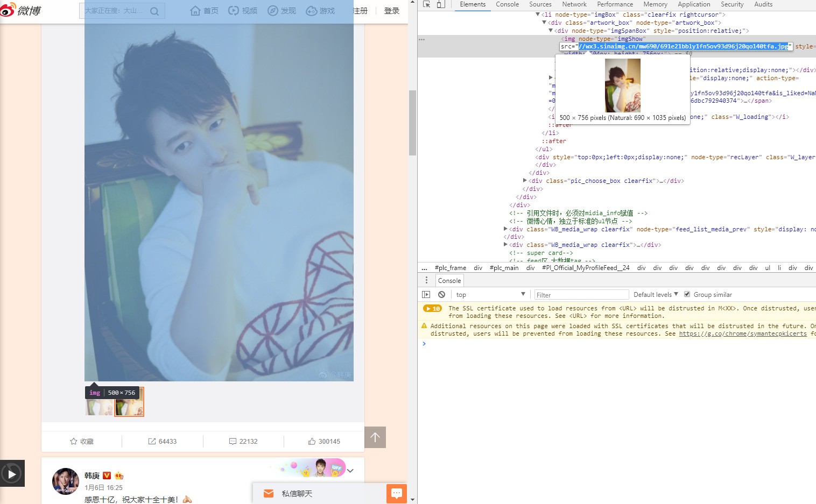This screenshot has height=504, width=816.
Task: Switch to the Console tab in top bar
Action: [507, 4]
